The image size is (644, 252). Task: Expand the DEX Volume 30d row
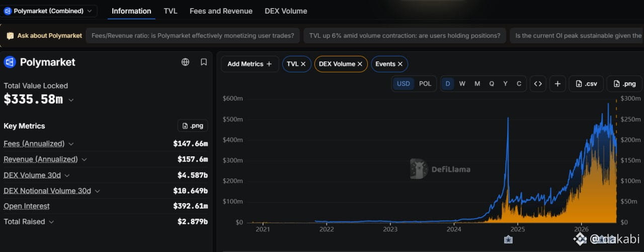[67, 175]
